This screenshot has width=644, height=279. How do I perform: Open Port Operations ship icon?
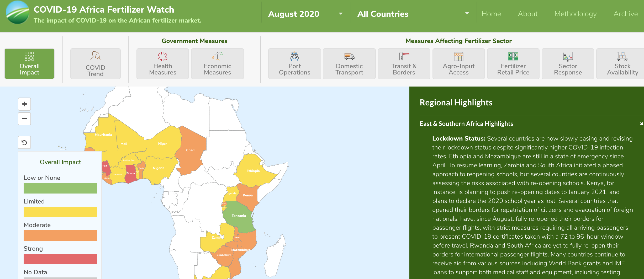294,56
